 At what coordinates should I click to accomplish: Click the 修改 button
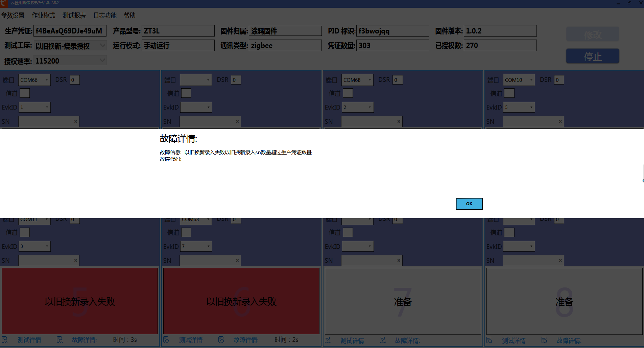point(593,34)
